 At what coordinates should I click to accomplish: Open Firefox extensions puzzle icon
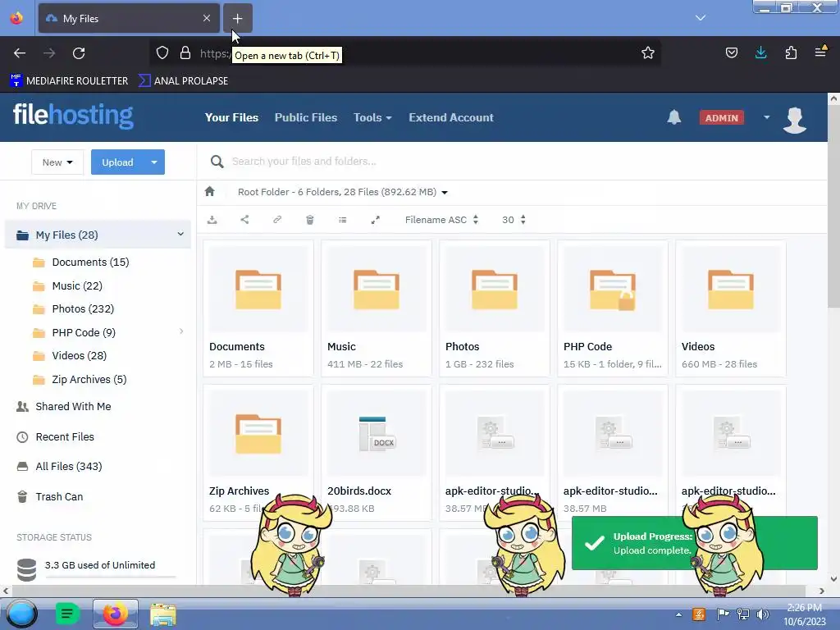(791, 52)
